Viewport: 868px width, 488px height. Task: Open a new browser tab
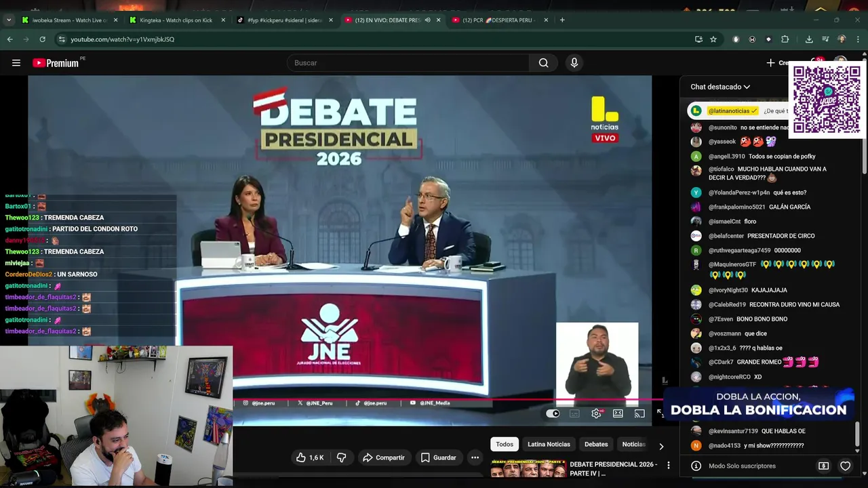(562, 20)
